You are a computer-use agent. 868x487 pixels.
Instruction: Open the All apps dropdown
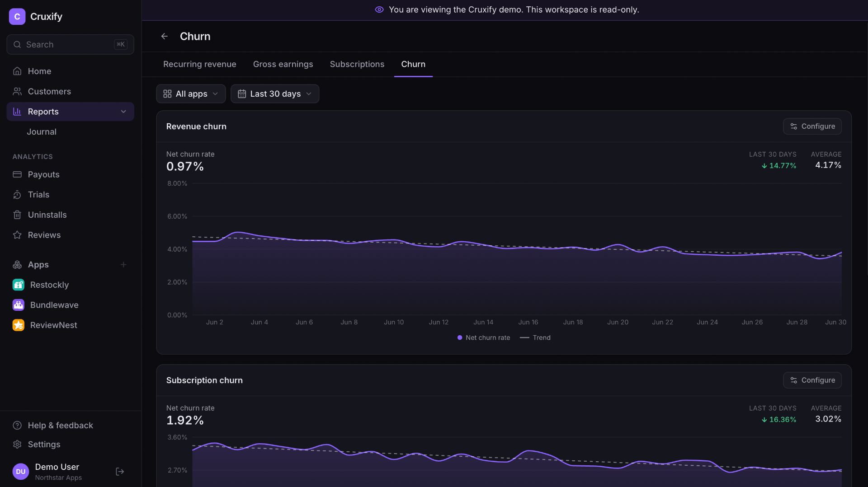pos(191,94)
